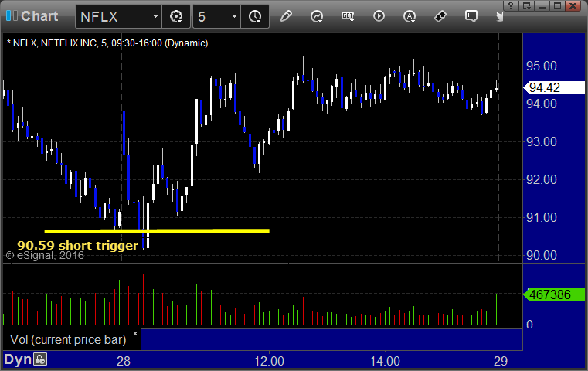588x371 pixels.
Task: Click the chart bars icon beside Chart
Action: tap(12, 15)
